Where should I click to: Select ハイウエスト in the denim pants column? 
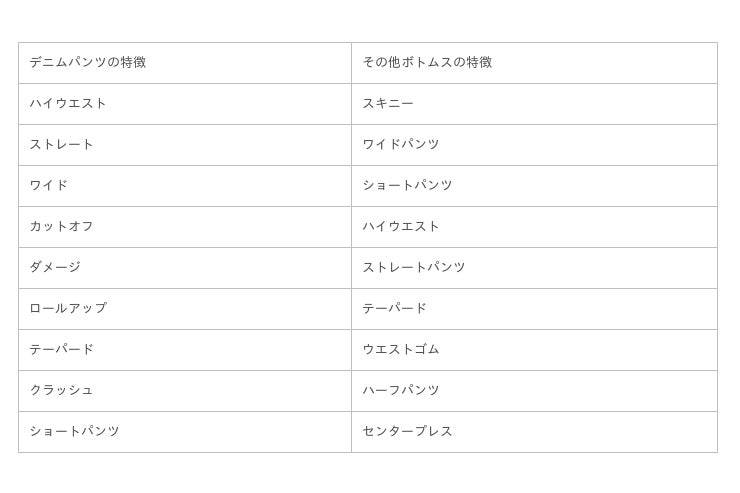(68, 103)
